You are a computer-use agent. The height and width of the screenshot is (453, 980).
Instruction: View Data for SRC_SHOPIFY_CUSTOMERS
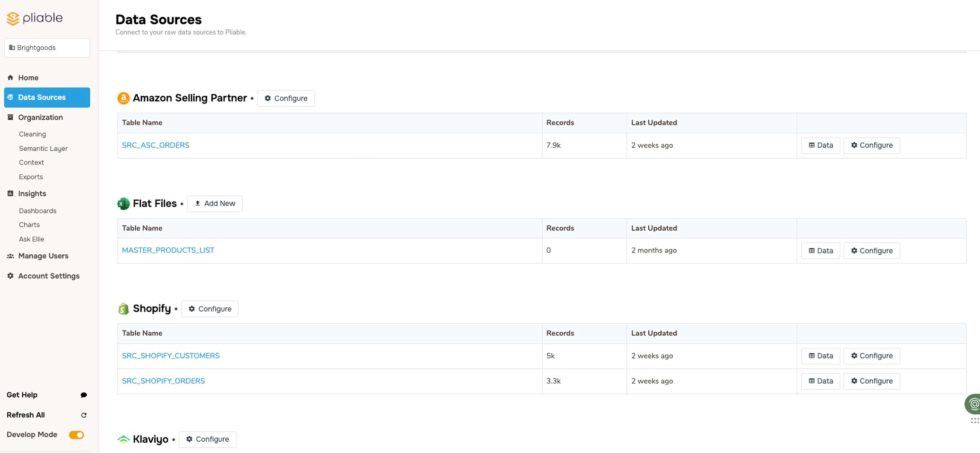[x=820, y=356]
